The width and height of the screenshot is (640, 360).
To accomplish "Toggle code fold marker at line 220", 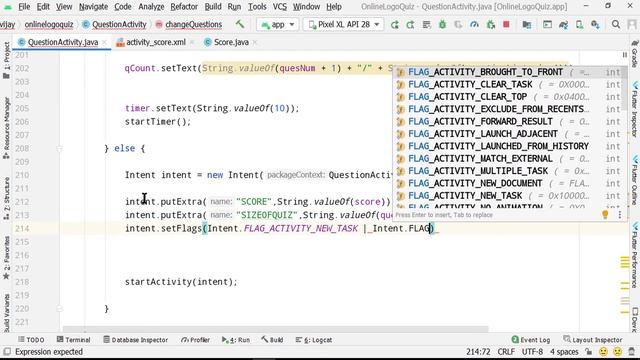I will pyautogui.click(x=59, y=309).
